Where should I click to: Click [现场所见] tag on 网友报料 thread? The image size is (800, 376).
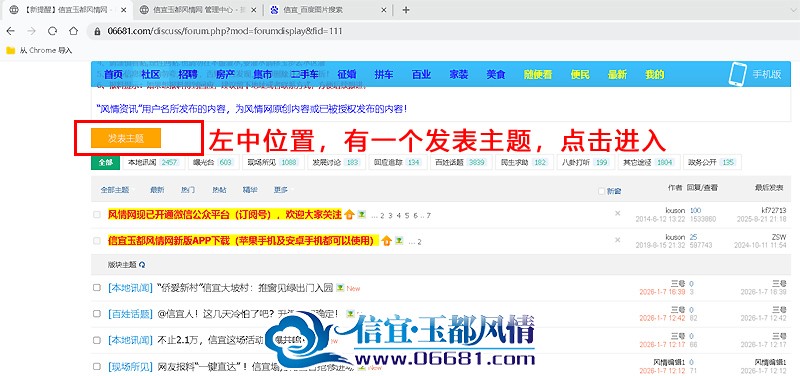(130, 366)
